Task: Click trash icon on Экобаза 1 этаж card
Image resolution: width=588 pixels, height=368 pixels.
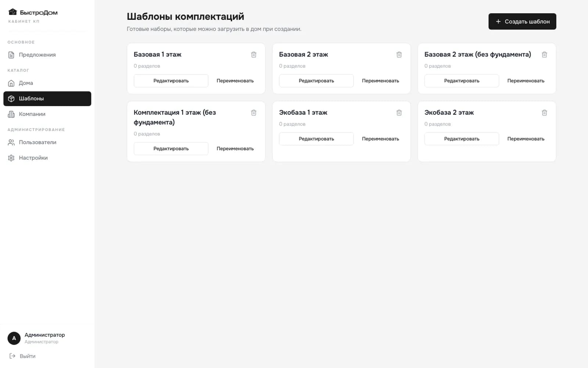Action: click(399, 113)
